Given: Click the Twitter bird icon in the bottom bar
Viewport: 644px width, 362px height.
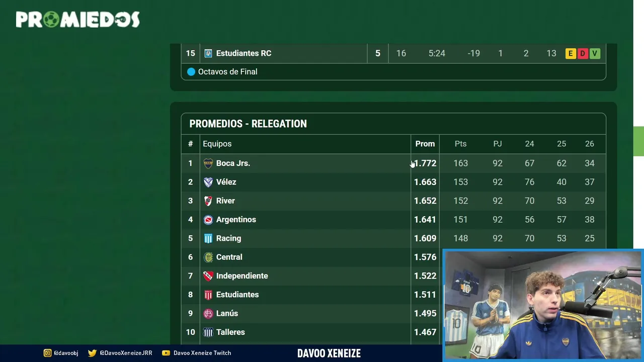Looking at the screenshot, I should coord(92,353).
